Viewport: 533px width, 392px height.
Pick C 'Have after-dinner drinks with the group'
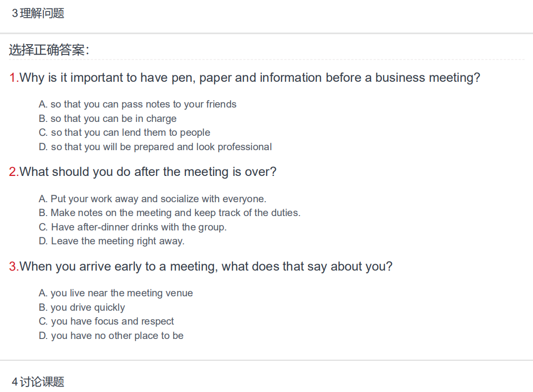(x=132, y=227)
